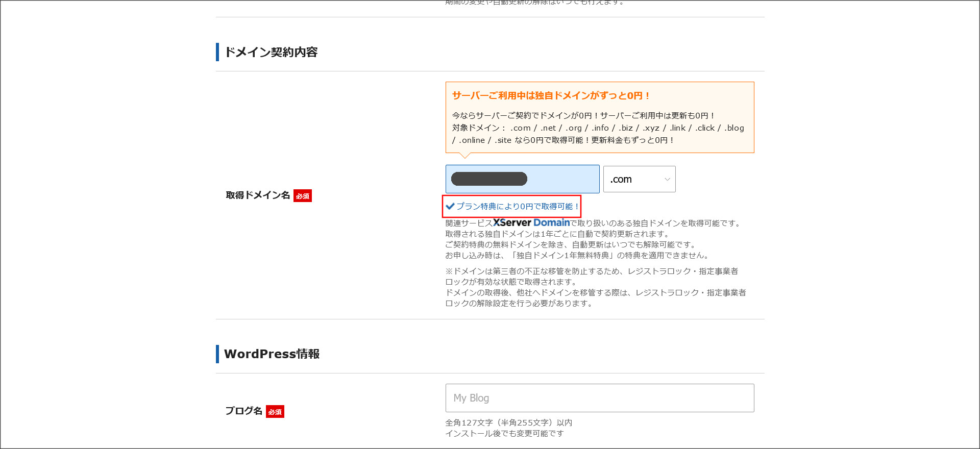Click the 全角127文字 character limit hint
This screenshot has height=449, width=980.
click(508, 422)
